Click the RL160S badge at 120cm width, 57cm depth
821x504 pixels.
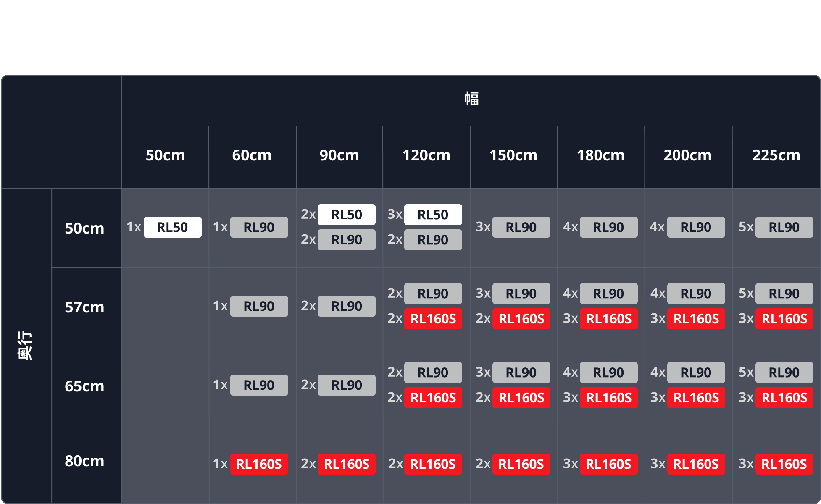(433, 319)
